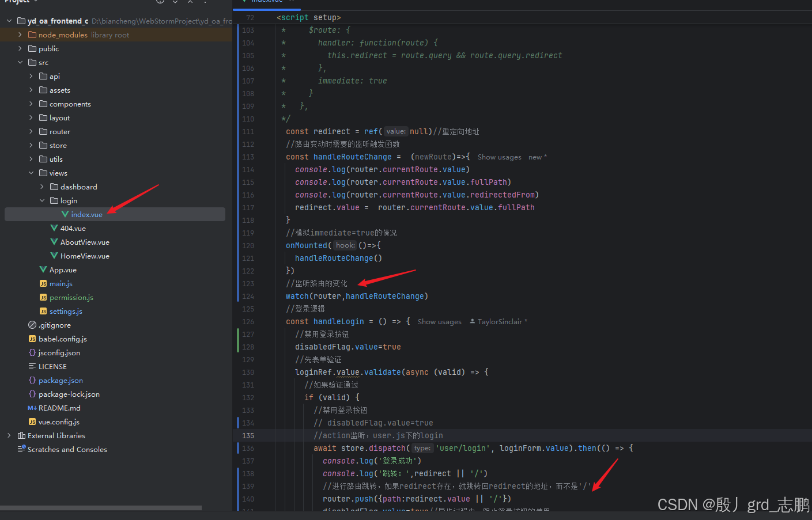Click the Vue icon beside index.vue

point(65,215)
